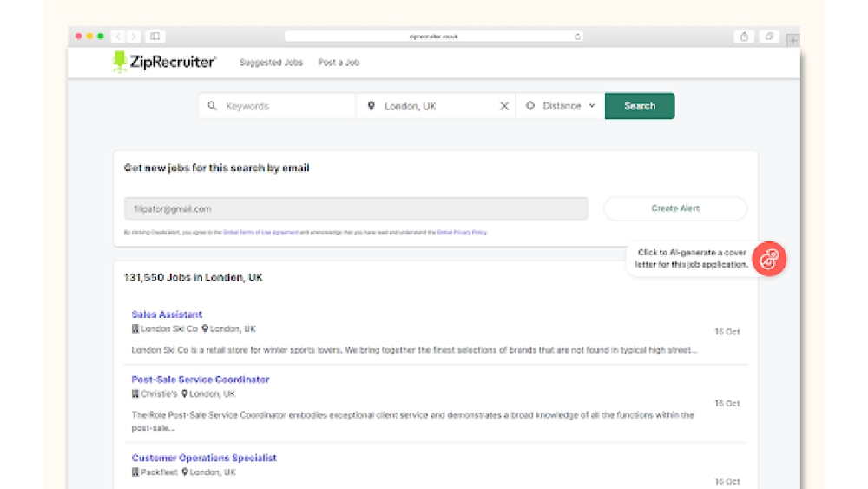Viewport: 868px width, 489px height.
Task: Click the Create Alert button
Action: click(675, 208)
